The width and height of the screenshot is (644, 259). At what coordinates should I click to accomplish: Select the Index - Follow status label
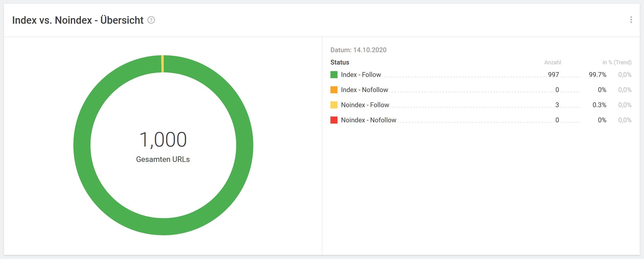tap(361, 75)
